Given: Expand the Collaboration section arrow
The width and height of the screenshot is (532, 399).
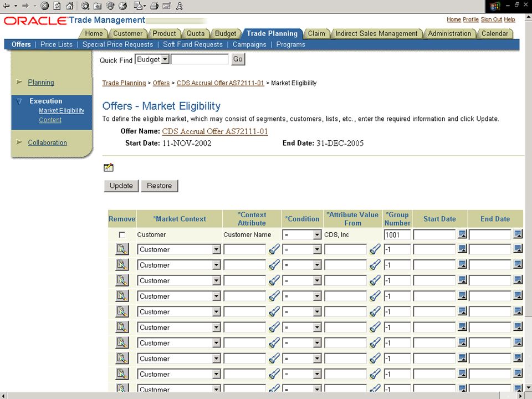Looking at the screenshot, I should 19,142.
